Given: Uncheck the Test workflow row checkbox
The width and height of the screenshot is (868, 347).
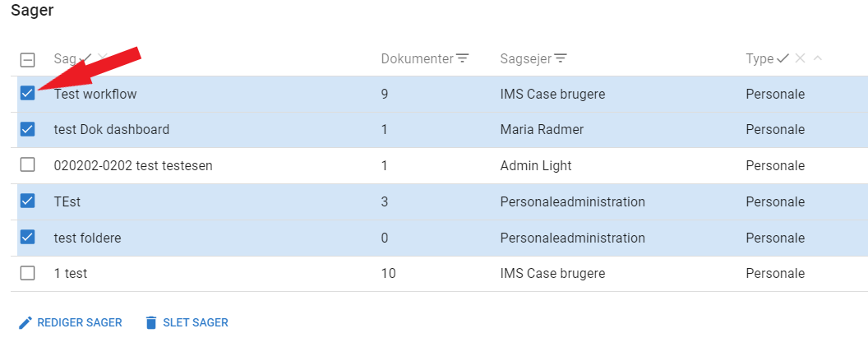Looking at the screenshot, I should 27,94.
